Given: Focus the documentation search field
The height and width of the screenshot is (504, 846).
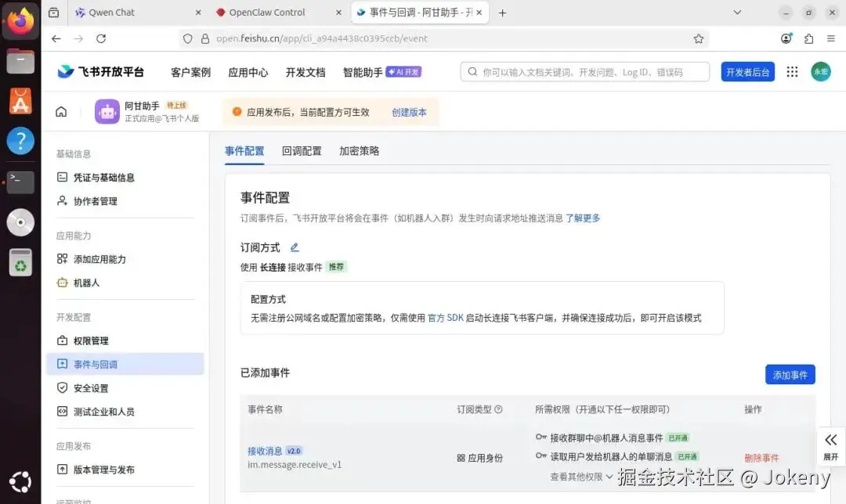Looking at the screenshot, I should coord(585,72).
